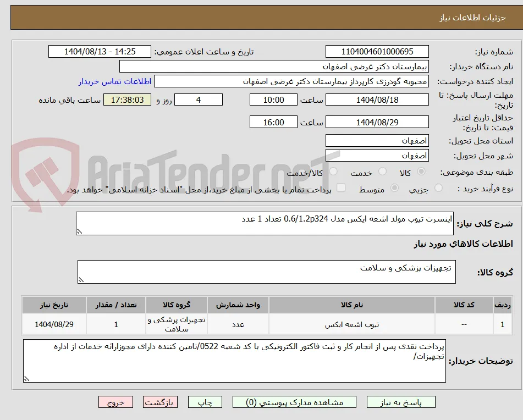Click the کد کالا column header
The height and width of the screenshot is (420, 523).
click(464, 305)
